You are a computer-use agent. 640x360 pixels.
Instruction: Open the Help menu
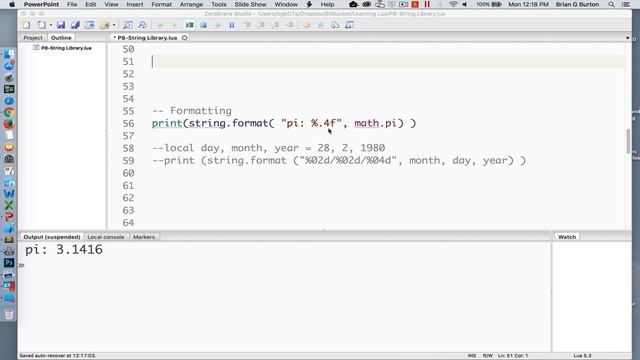coord(327,4)
